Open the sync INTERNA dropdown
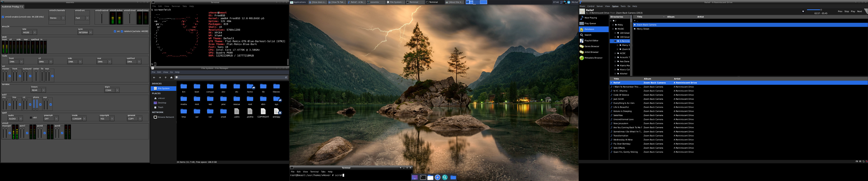Screen dimensions: 868x181 85,32
